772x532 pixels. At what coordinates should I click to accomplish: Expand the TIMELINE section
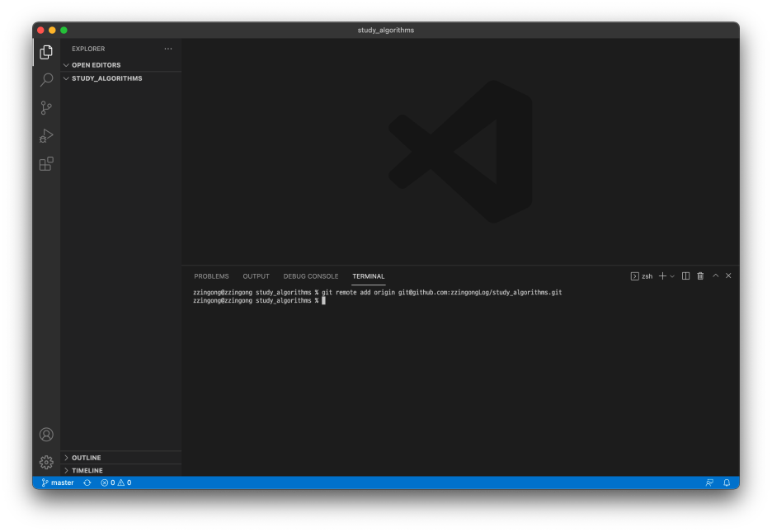click(121, 470)
